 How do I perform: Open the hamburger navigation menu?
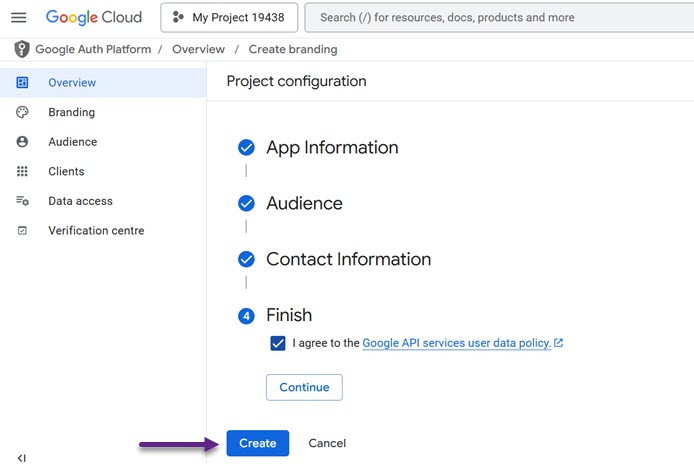[18, 18]
